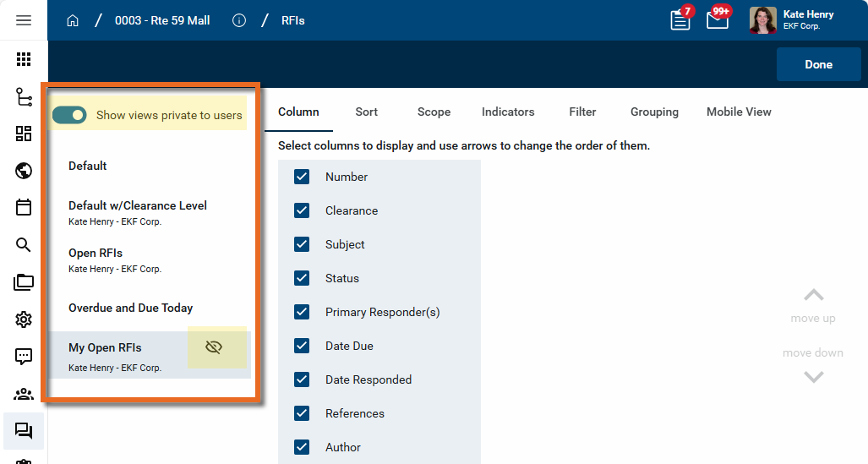This screenshot has height=464, width=868.
Task: Click the move down arrow
Action: pos(813,377)
